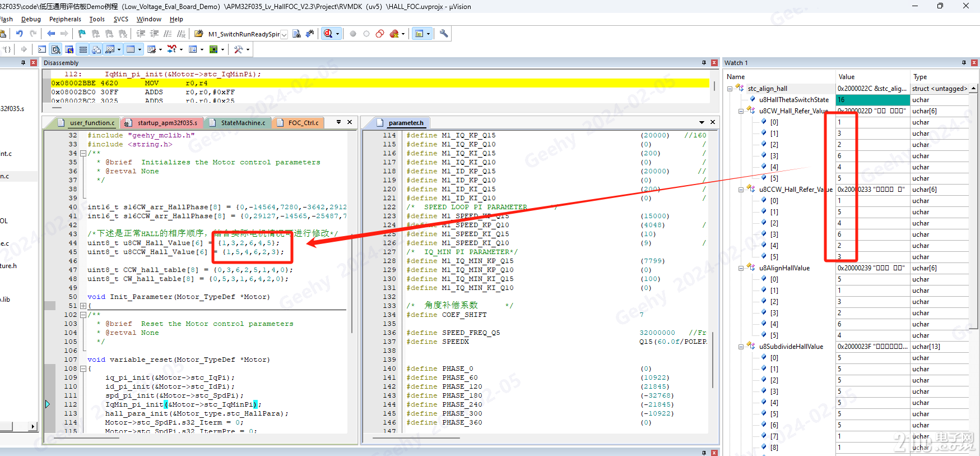Viewport: 980px width, 456px height.
Task: Unindent selected lines using the unindent icon
Action: pos(154,34)
